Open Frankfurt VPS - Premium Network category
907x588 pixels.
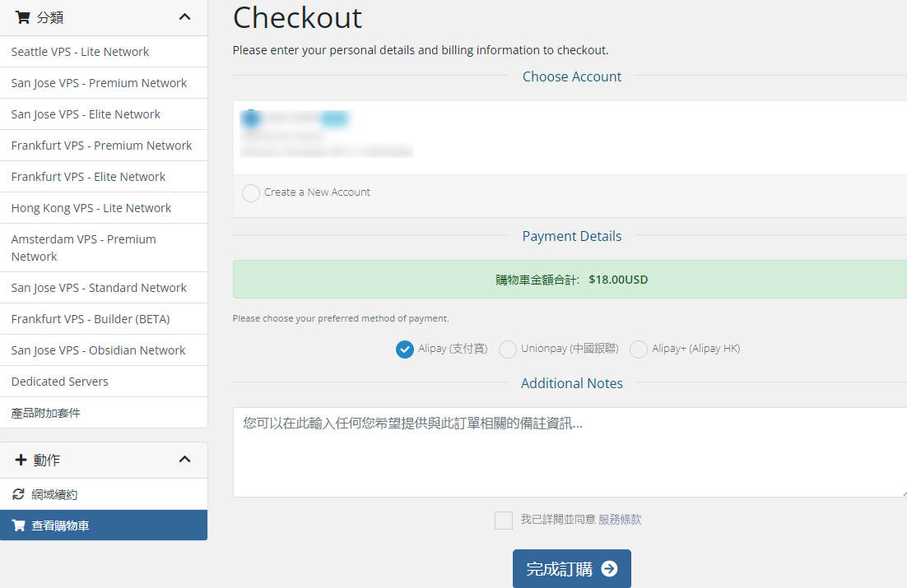[x=104, y=146]
